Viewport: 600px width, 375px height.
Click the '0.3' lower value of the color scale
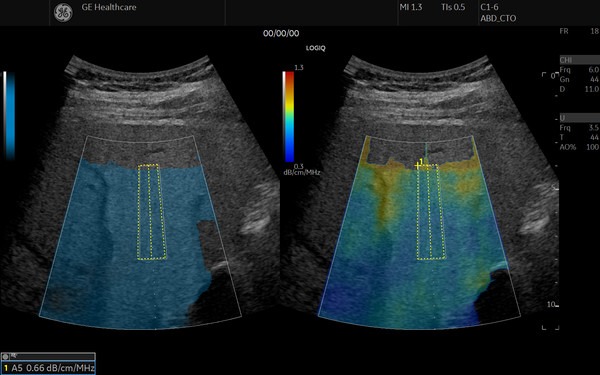298,166
